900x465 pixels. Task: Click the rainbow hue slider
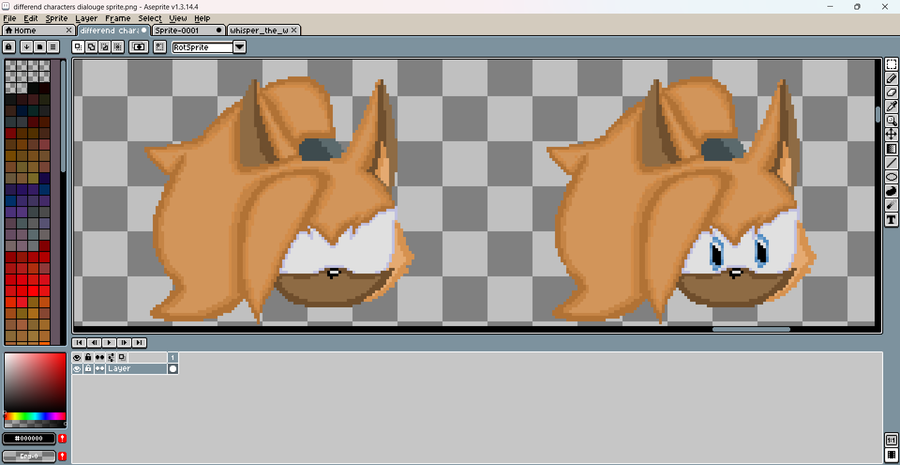click(x=35, y=416)
